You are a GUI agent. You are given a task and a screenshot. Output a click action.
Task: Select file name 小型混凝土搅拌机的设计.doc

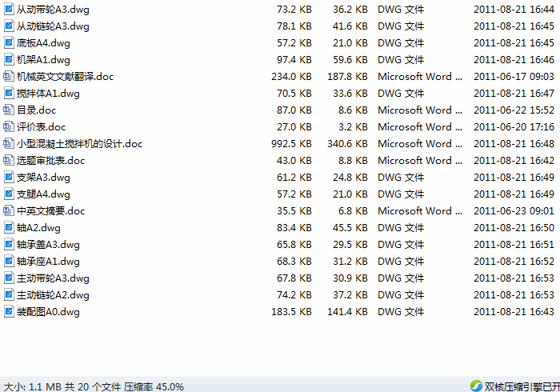pos(80,143)
